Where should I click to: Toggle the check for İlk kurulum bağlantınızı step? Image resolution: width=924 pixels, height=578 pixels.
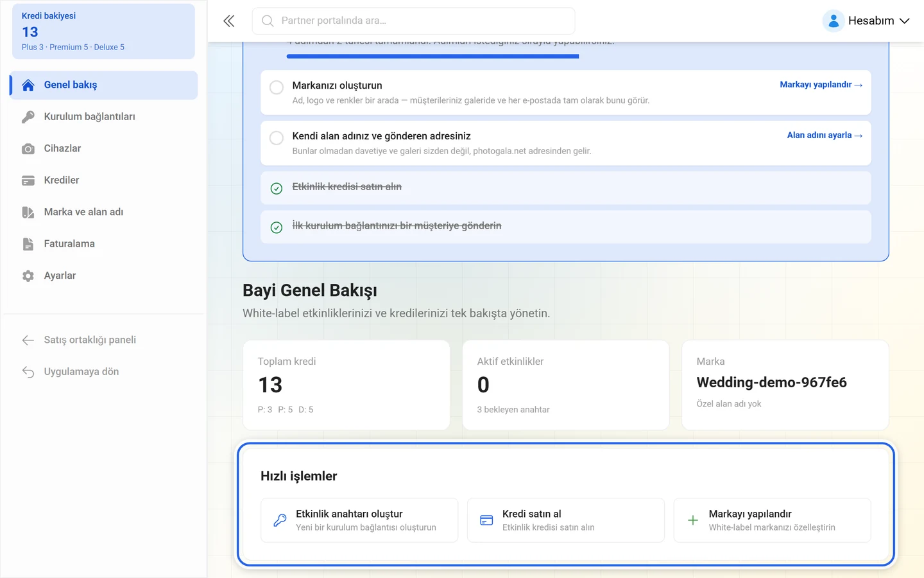(x=277, y=227)
